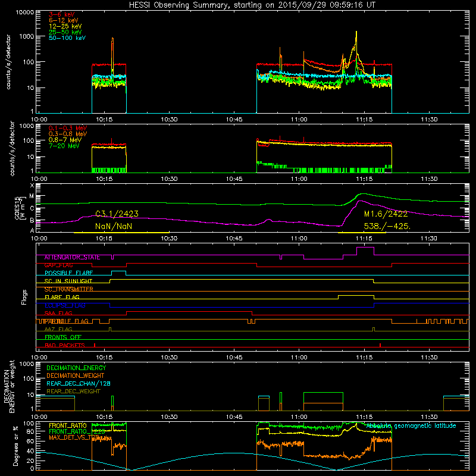Click the C3.1/2423 flare annotation
This screenshot has height=476, width=476.
(x=117, y=214)
